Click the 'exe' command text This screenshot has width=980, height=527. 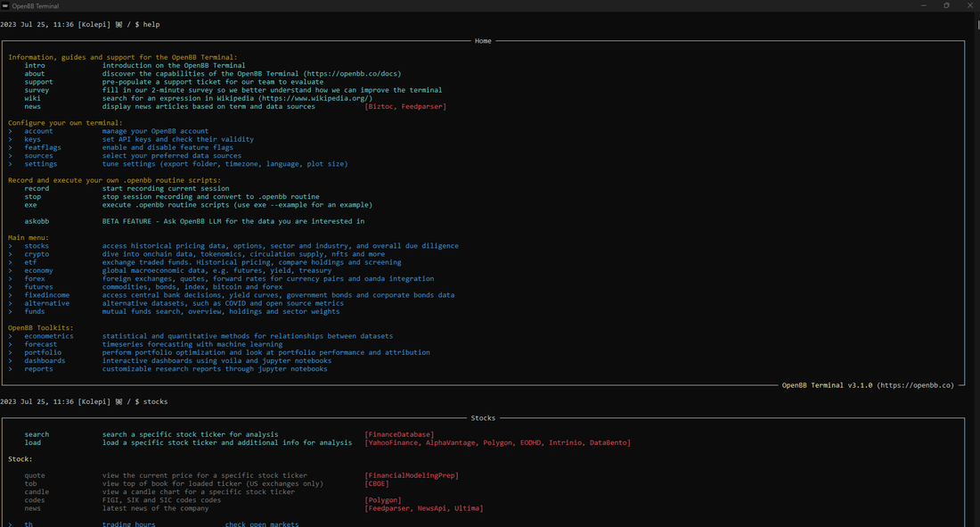pyautogui.click(x=30, y=205)
